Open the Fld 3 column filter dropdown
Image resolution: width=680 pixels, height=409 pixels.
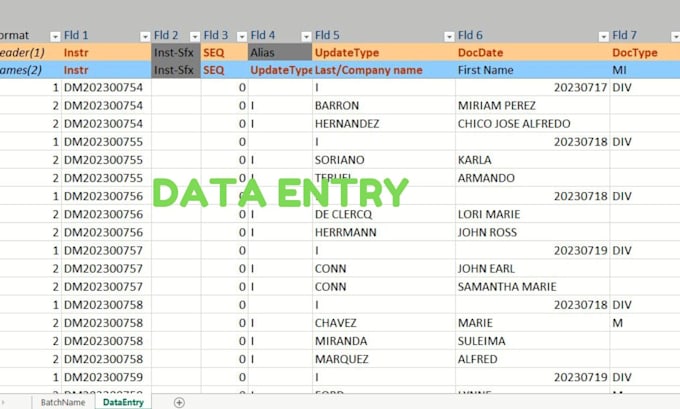(x=242, y=37)
